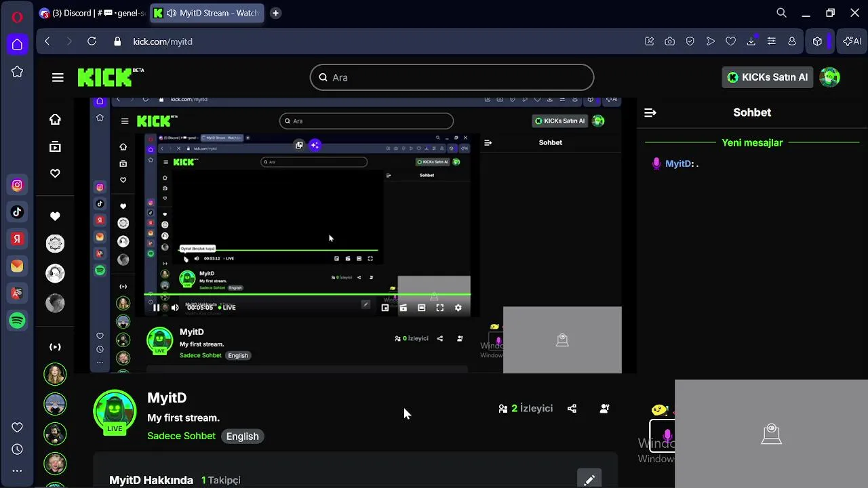Open Opera easy setup sliders icon
Image resolution: width=868 pixels, height=488 pixels.
pyautogui.click(x=771, y=41)
